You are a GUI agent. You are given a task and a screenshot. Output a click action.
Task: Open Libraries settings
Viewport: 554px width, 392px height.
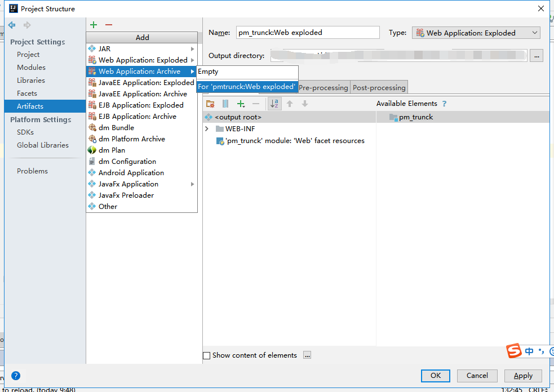tap(31, 81)
